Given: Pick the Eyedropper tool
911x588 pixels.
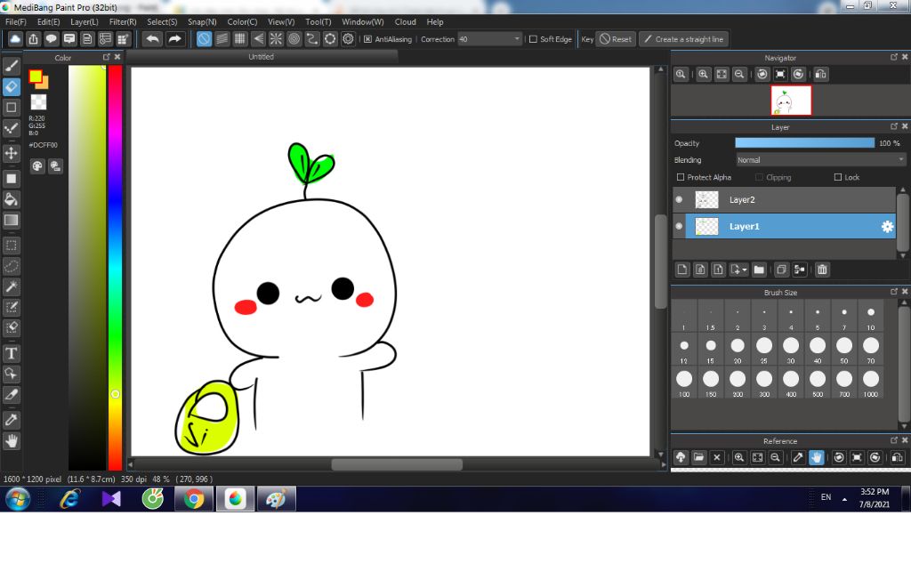Looking at the screenshot, I should (12, 419).
